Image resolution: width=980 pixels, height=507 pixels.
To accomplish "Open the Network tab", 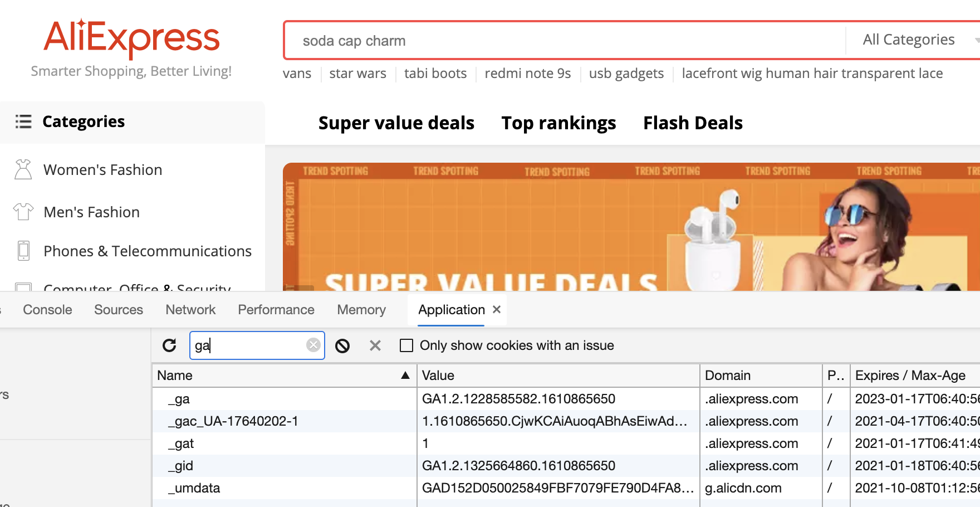I will click(190, 310).
